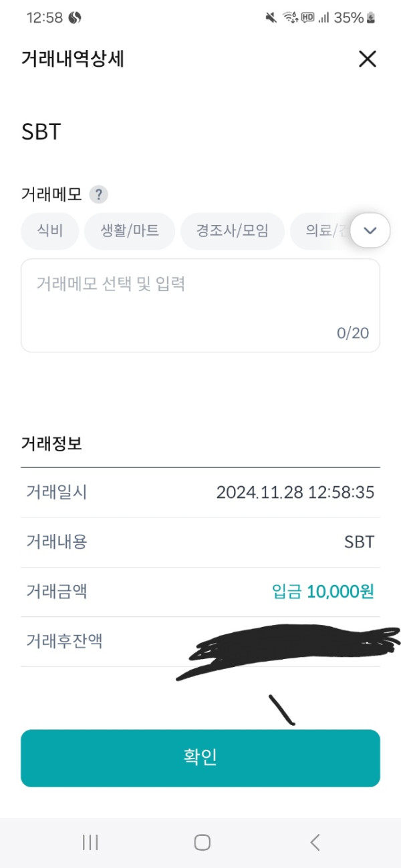Tap the Android back arrow icon
Image resolution: width=401 pixels, height=868 pixels.
pos(315,843)
